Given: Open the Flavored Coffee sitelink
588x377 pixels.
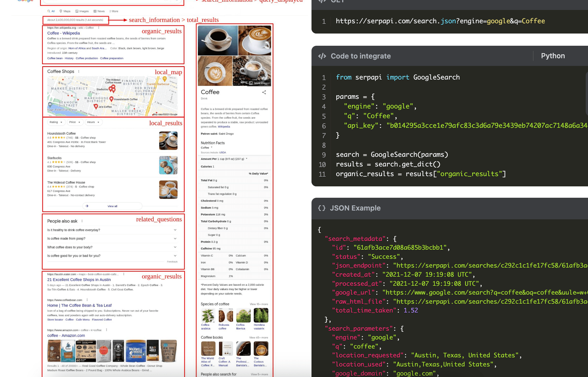Looking at the screenshot, I should pyautogui.click(x=102, y=320).
